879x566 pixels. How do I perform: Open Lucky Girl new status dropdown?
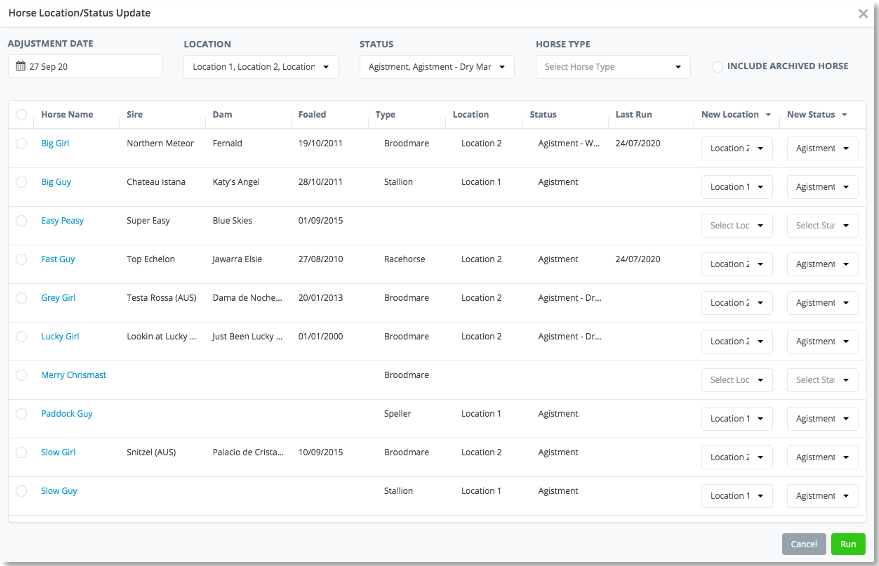tap(822, 342)
